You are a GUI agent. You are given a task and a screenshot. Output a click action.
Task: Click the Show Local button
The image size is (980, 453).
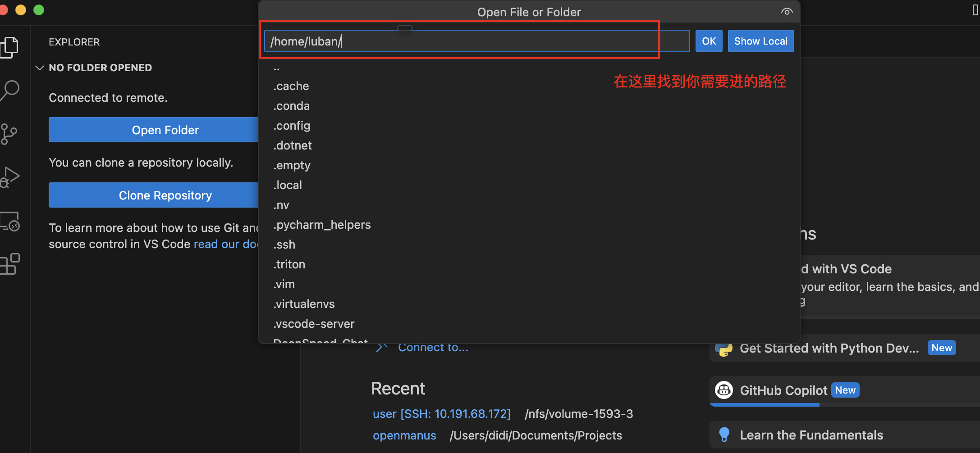pyautogui.click(x=760, y=41)
